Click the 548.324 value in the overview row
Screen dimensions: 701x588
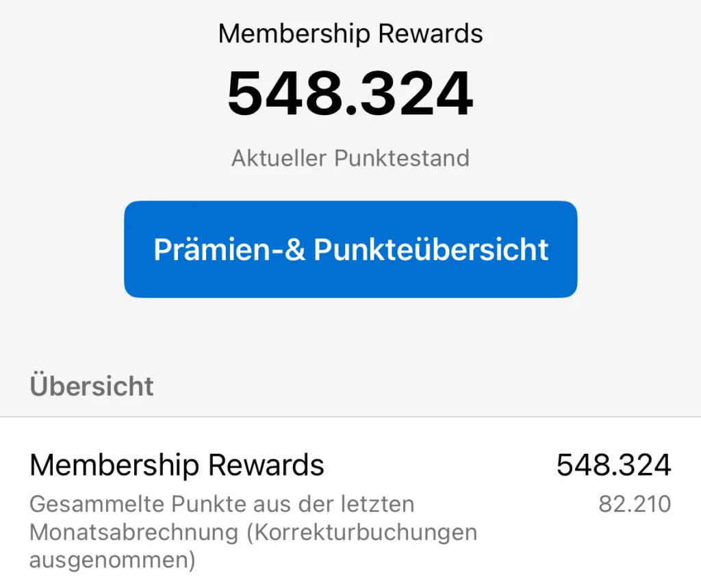614,465
